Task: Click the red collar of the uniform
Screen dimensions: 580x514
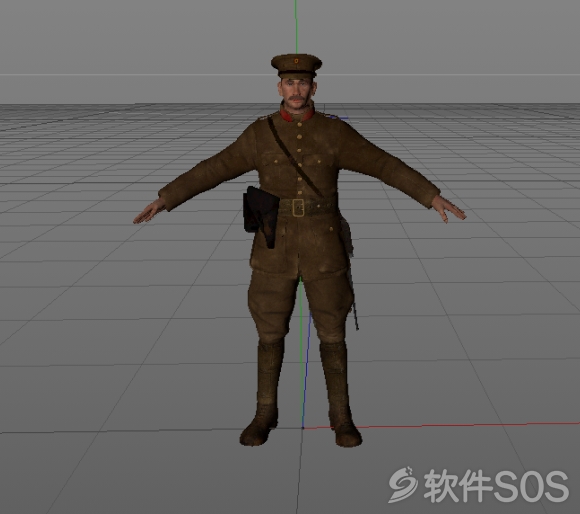Action: click(x=297, y=115)
